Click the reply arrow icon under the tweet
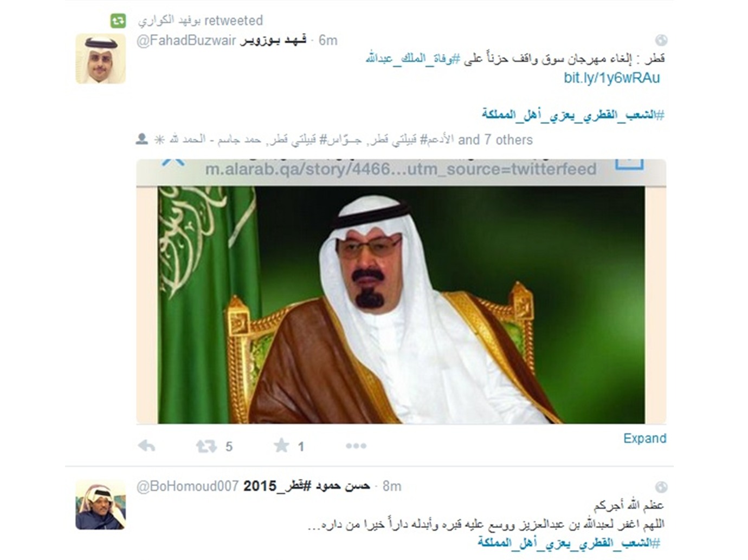The image size is (748, 560). click(147, 446)
